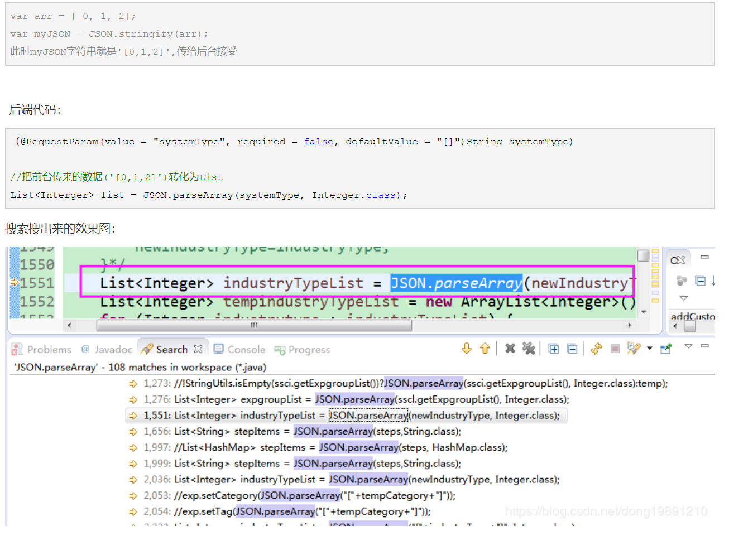Click editor vertical scrollbar thumb

(644, 255)
